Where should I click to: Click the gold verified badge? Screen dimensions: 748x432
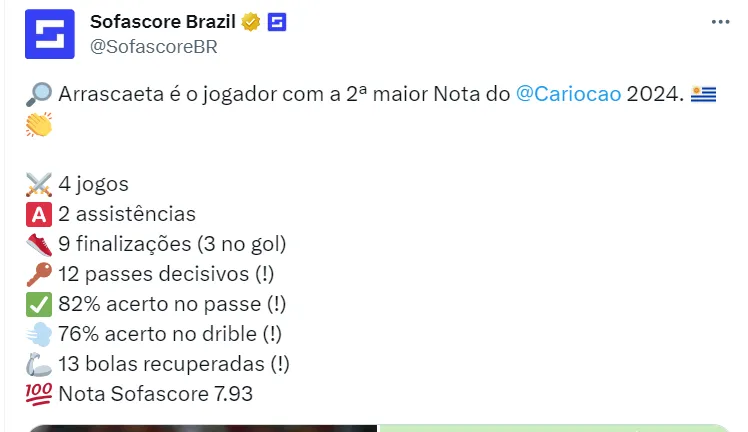(x=251, y=22)
